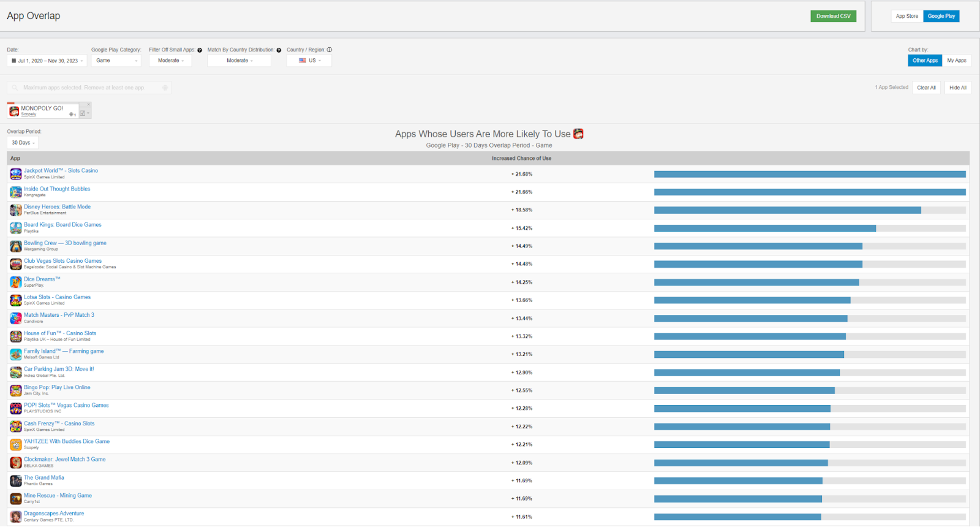Open the Bowling Crew — 3D bowling game link

click(x=65, y=243)
